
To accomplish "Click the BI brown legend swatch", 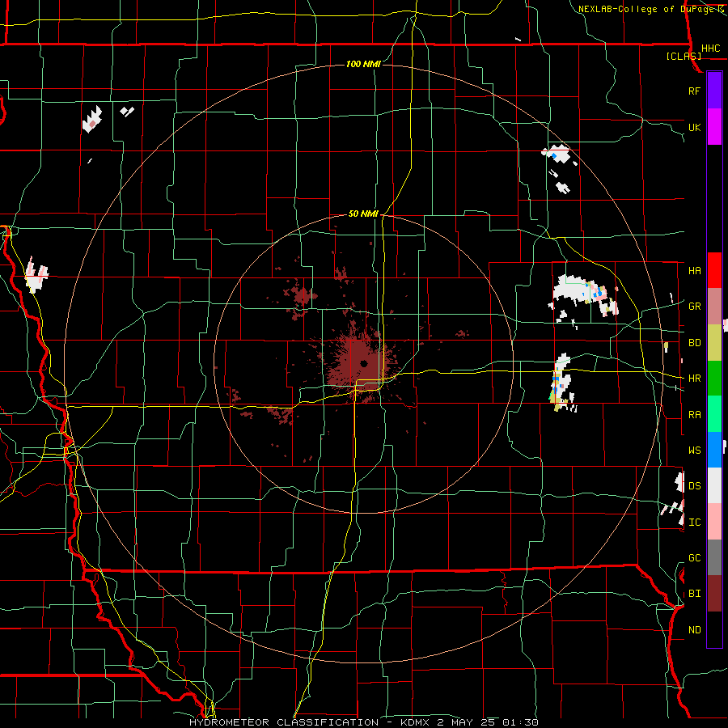I will [x=714, y=594].
